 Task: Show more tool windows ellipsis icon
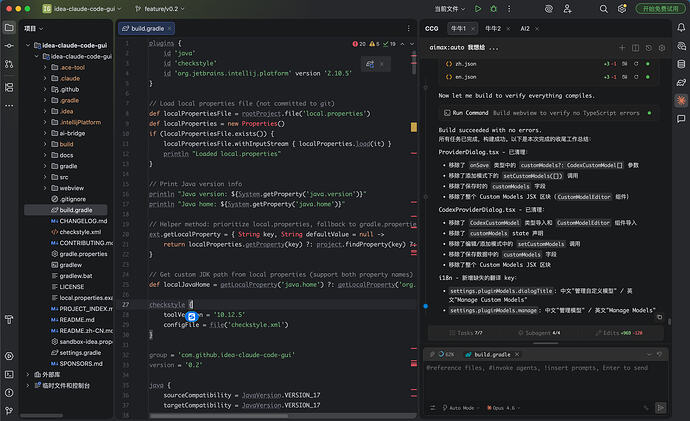click(x=9, y=106)
